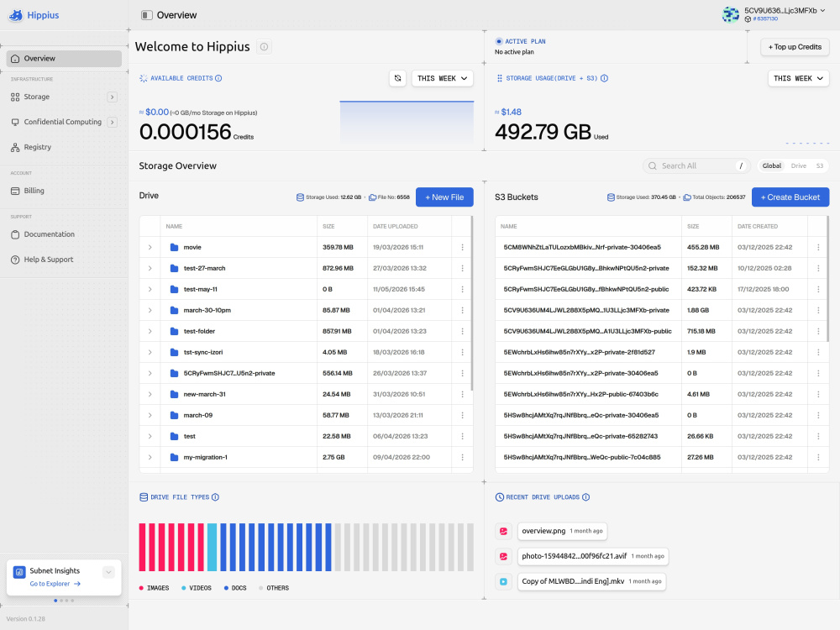Click the 5CRyFwmSHJC7_U5n2-private folder name
This screenshot has height=630, width=840.
pyautogui.click(x=229, y=374)
